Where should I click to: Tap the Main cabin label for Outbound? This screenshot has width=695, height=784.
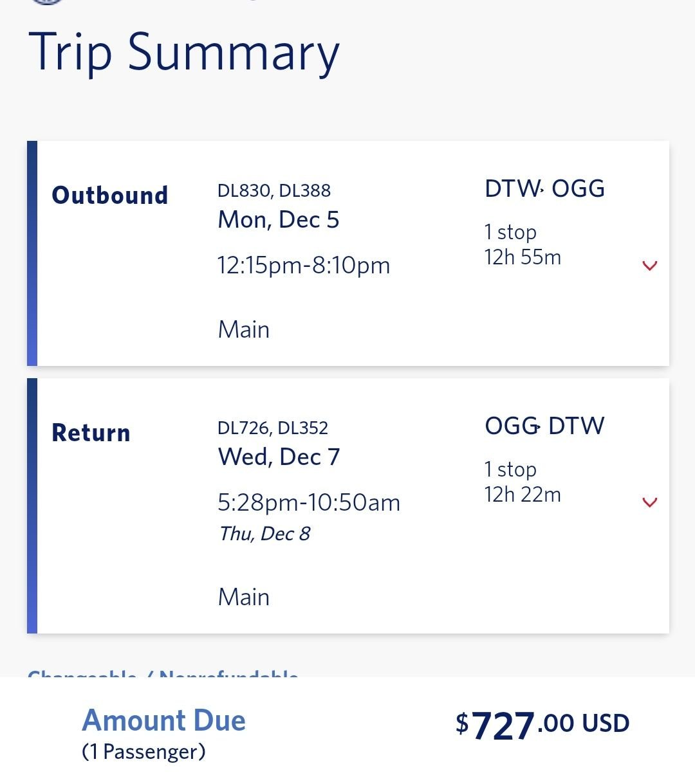pyautogui.click(x=244, y=330)
